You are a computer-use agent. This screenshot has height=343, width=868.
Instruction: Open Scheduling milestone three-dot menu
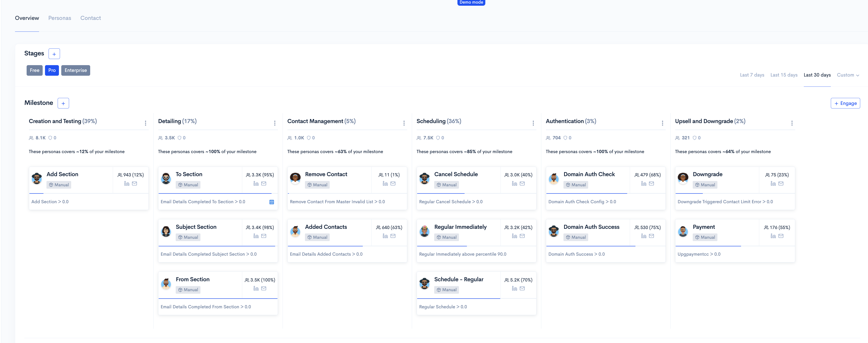[x=533, y=123]
